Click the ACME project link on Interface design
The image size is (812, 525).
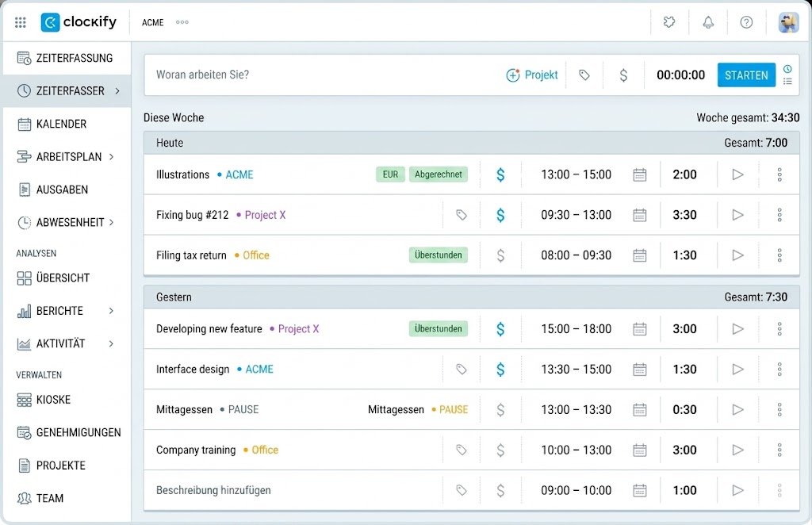click(259, 369)
